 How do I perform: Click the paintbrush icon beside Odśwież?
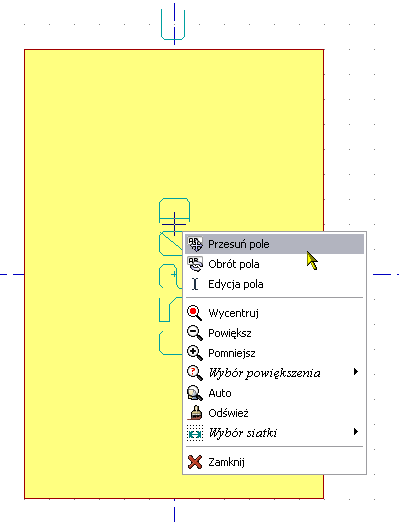pyautogui.click(x=195, y=413)
